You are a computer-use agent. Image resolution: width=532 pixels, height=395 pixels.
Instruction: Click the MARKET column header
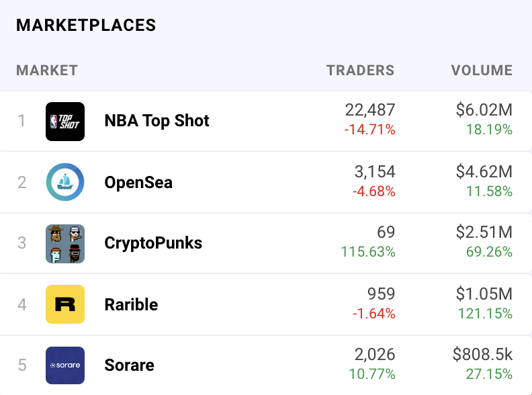point(47,71)
